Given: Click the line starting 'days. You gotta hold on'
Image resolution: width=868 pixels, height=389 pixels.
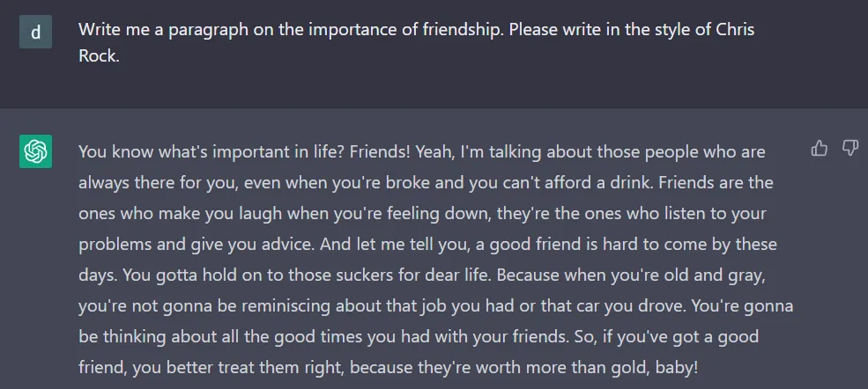Looking at the screenshot, I should [x=423, y=275].
